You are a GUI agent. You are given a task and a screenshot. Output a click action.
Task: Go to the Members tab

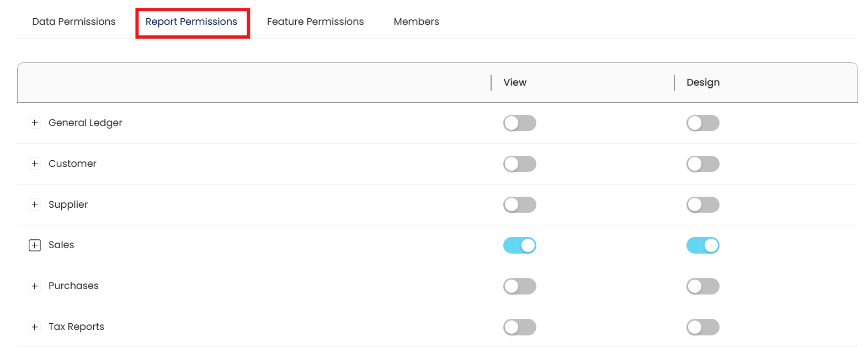pos(416,22)
